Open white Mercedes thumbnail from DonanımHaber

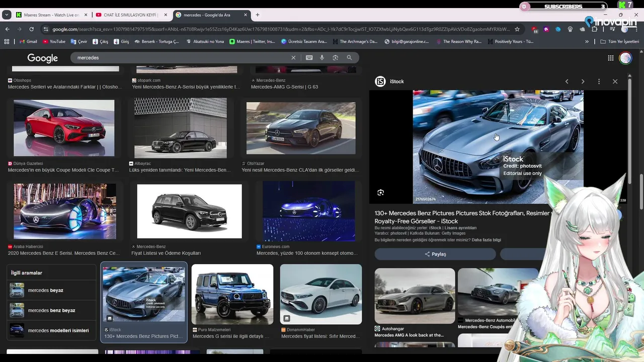pyautogui.click(x=321, y=294)
